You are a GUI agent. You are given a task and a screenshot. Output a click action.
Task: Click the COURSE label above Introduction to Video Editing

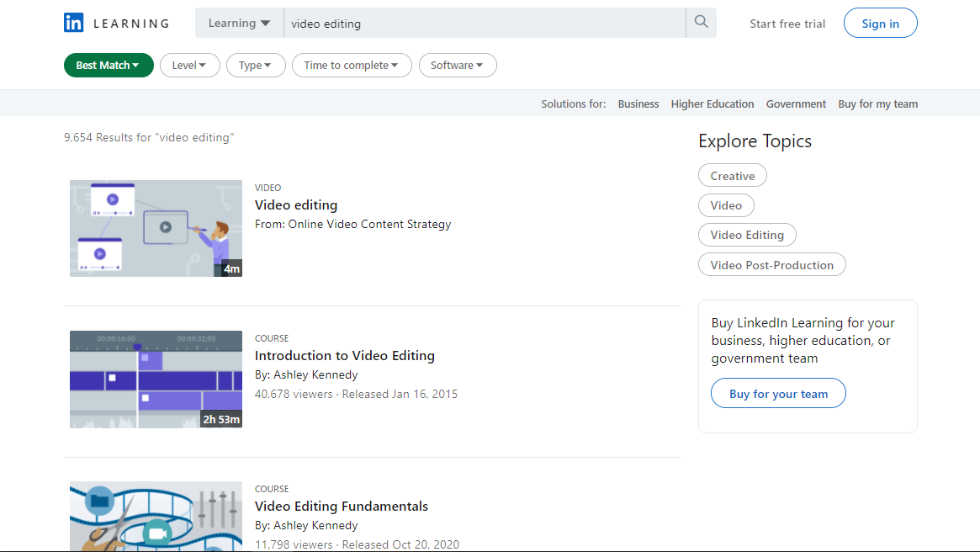click(x=272, y=338)
